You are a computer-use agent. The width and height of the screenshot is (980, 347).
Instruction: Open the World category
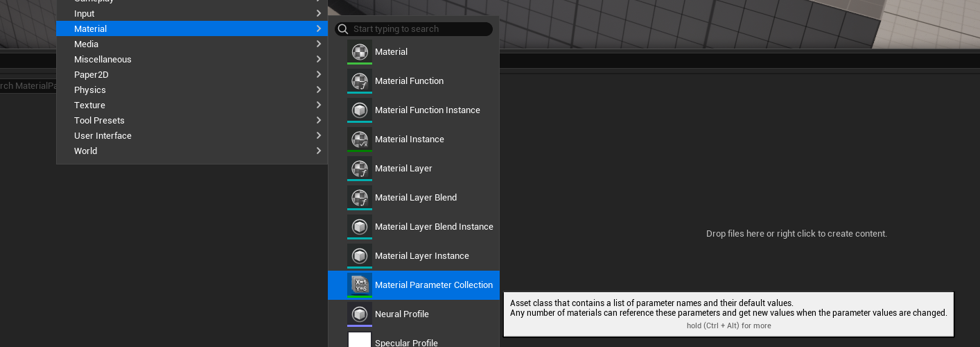(192, 151)
